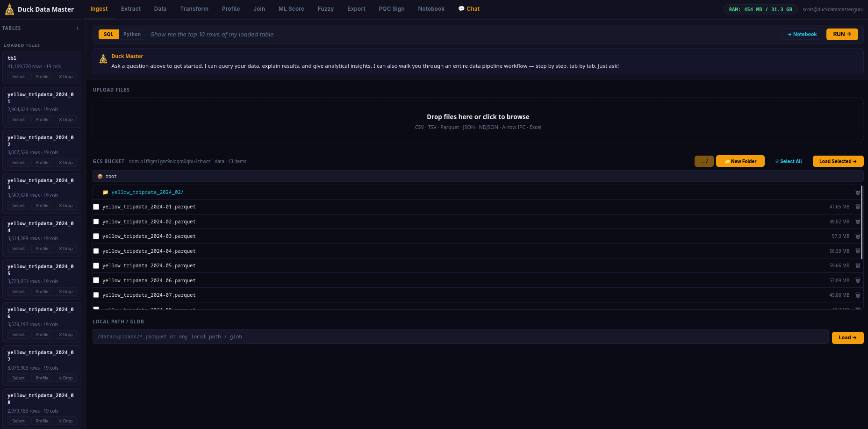The height and width of the screenshot is (429, 868).
Task: Create a New Folder in bucket
Action: (x=740, y=161)
